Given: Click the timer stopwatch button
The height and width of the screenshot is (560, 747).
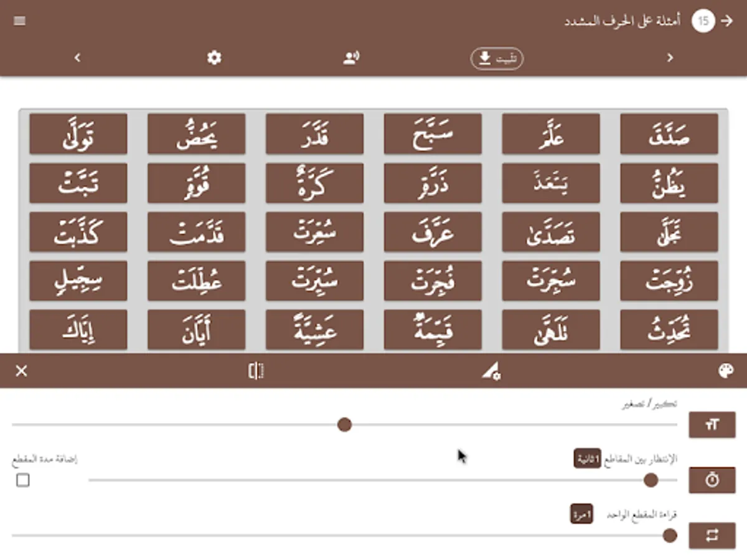Looking at the screenshot, I should tap(712, 480).
